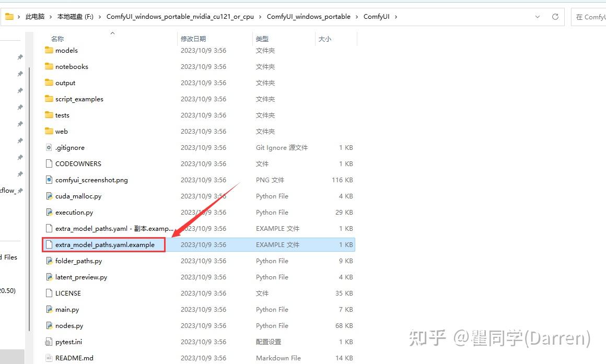Expand chevron after ComfyUI_windows_portable in path
The width and height of the screenshot is (606, 364).
(x=356, y=17)
